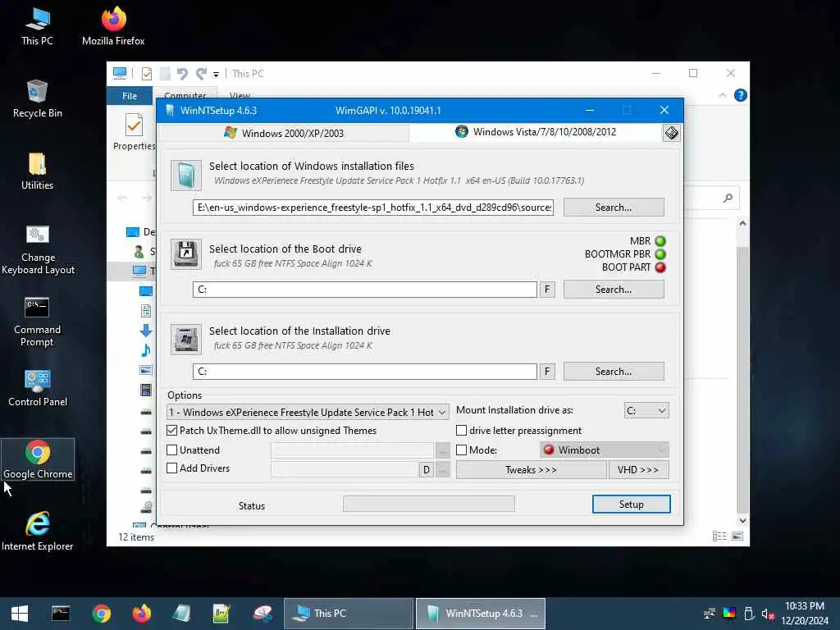Open the VHD >>> button
Viewport: 840px width, 630px height.
click(x=638, y=470)
